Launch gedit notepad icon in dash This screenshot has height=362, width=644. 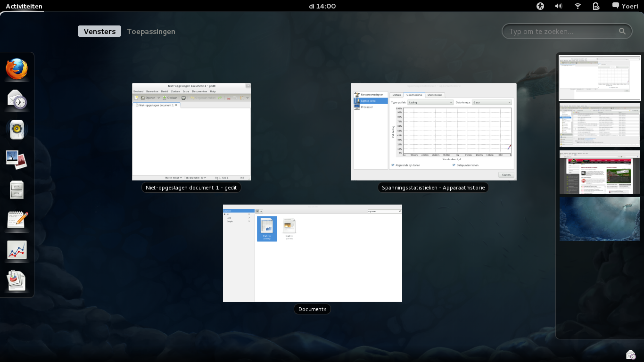[x=17, y=220]
